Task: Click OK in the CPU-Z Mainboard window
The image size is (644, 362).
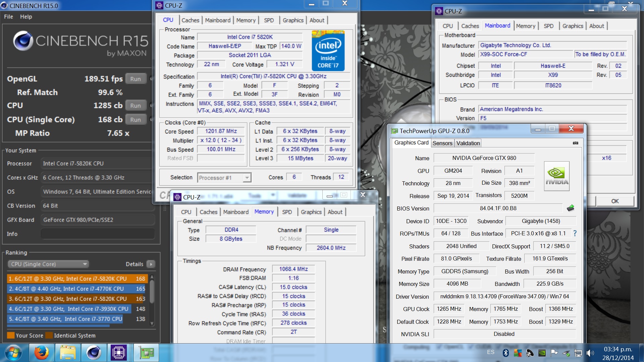Action: tap(615, 201)
